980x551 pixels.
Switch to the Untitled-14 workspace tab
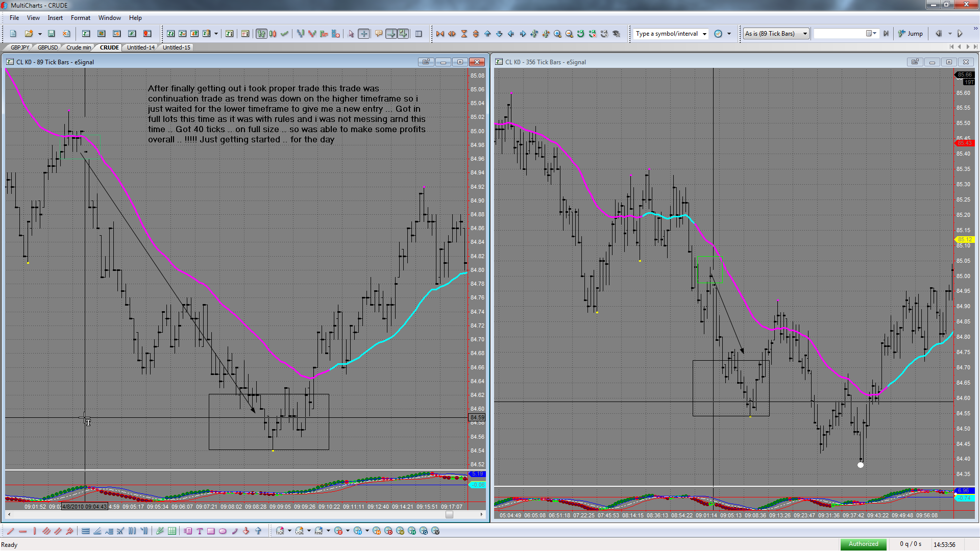(141, 47)
